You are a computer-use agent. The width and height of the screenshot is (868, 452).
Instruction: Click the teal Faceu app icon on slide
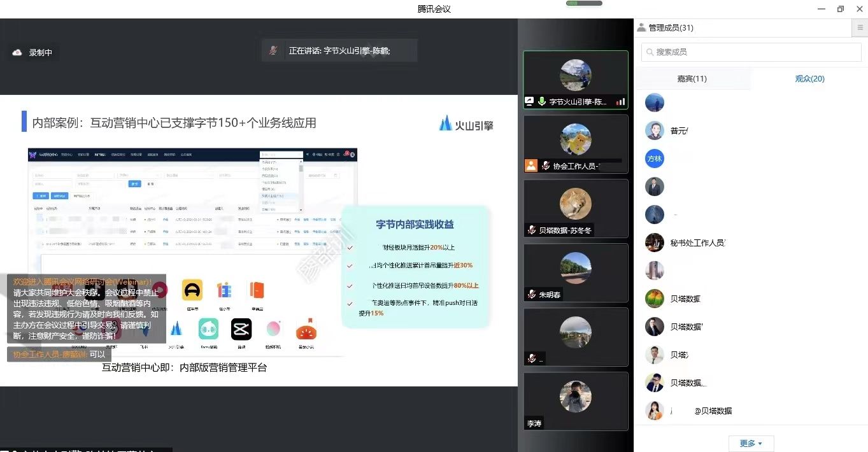pos(209,329)
